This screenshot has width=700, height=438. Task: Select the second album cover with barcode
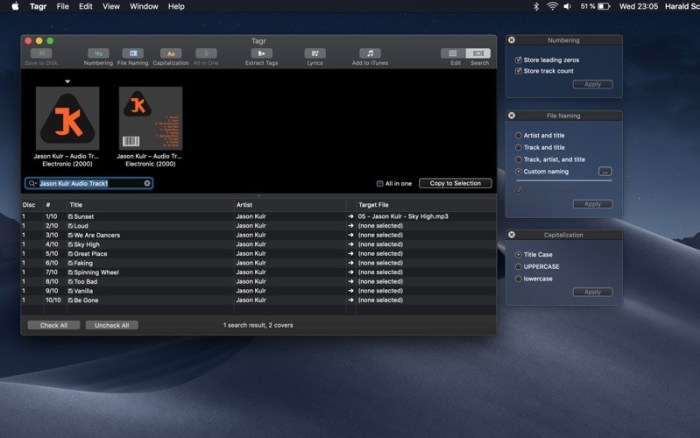[x=150, y=118]
